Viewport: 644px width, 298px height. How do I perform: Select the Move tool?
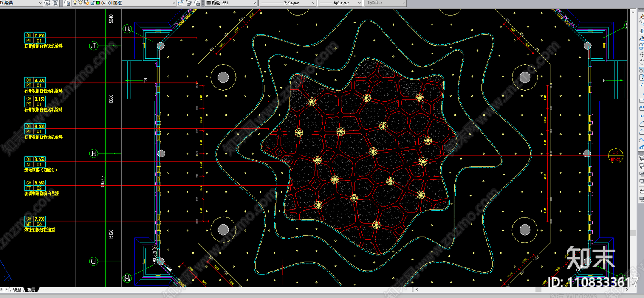(641, 54)
